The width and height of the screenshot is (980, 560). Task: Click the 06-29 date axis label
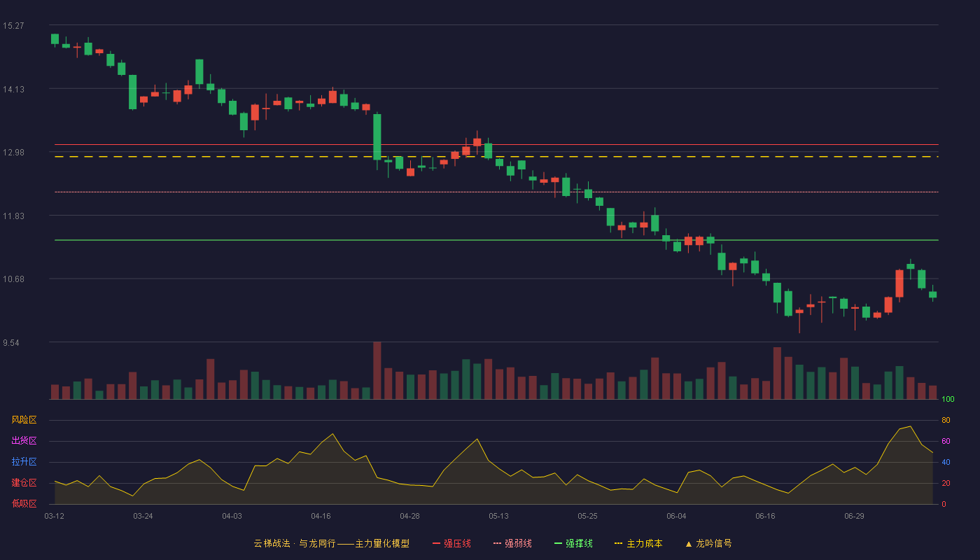854,516
